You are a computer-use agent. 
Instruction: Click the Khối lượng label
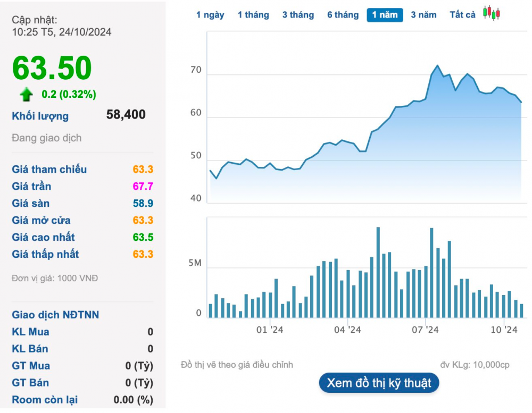click(x=40, y=116)
